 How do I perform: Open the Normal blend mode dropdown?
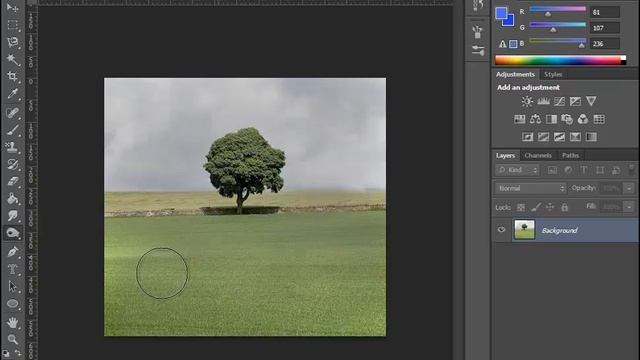pos(530,188)
